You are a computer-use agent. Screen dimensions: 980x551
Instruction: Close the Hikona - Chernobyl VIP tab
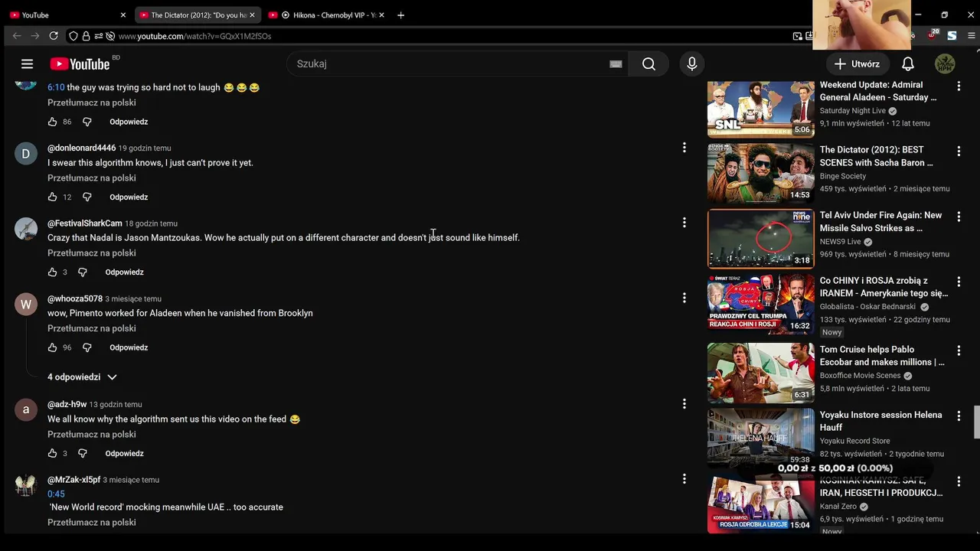pos(381,15)
